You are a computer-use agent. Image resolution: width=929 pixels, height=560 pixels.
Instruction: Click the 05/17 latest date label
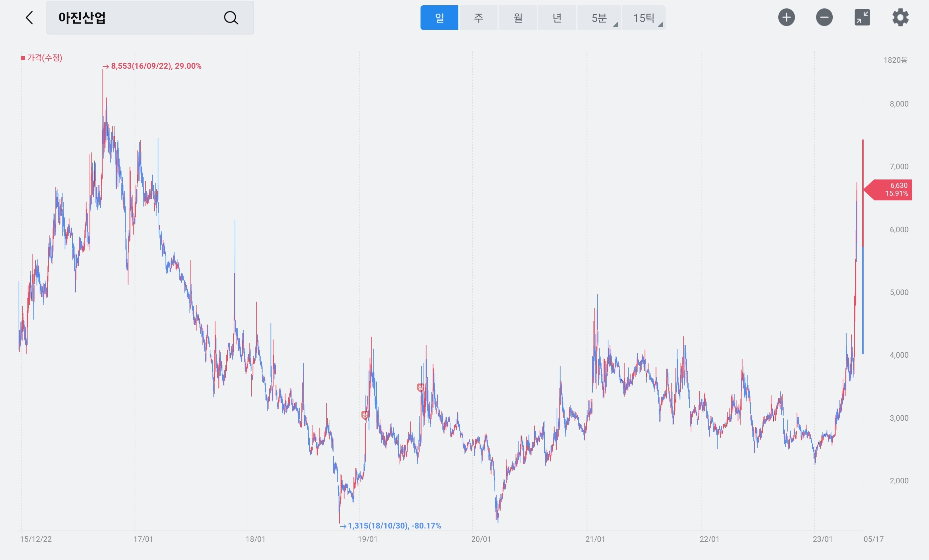click(x=874, y=539)
